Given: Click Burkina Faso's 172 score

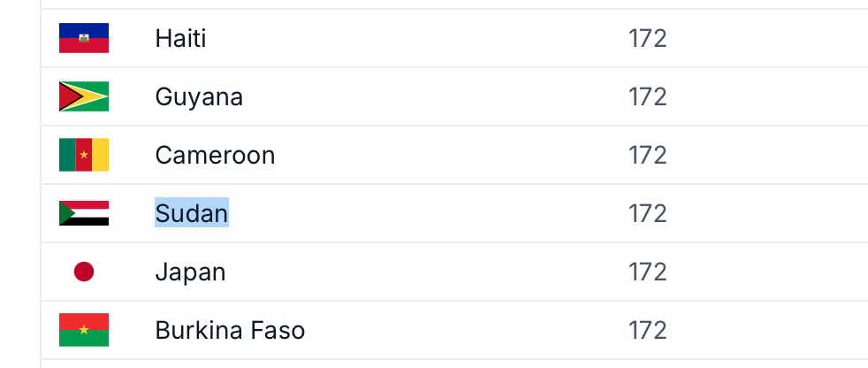Looking at the screenshot, I should (x=647, y=330).
